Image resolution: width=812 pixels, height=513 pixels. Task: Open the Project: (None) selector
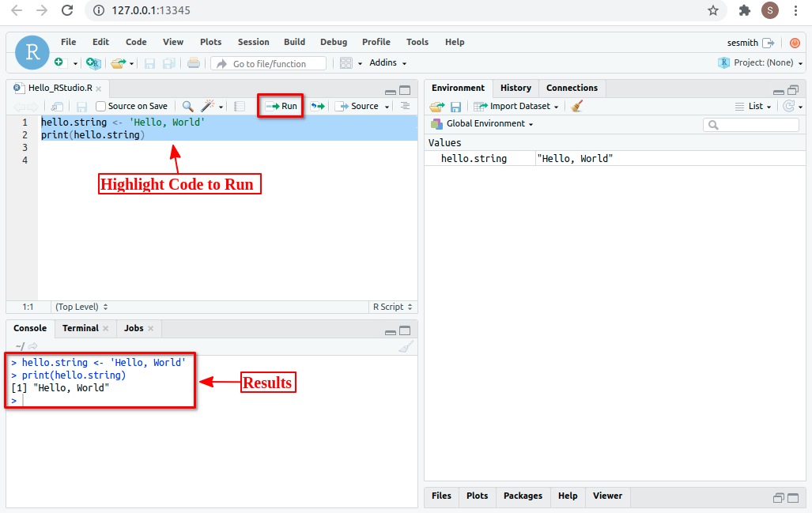pos(764,62)
